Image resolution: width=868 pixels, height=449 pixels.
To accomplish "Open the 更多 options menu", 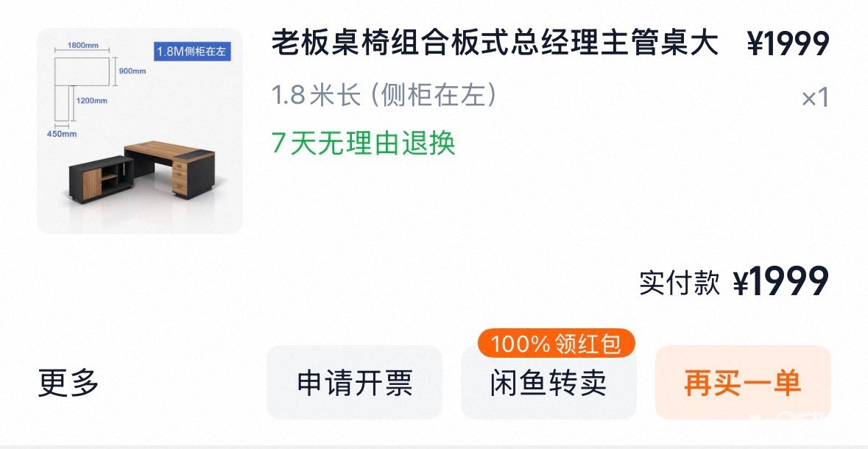I will click(x=68, y=383).
